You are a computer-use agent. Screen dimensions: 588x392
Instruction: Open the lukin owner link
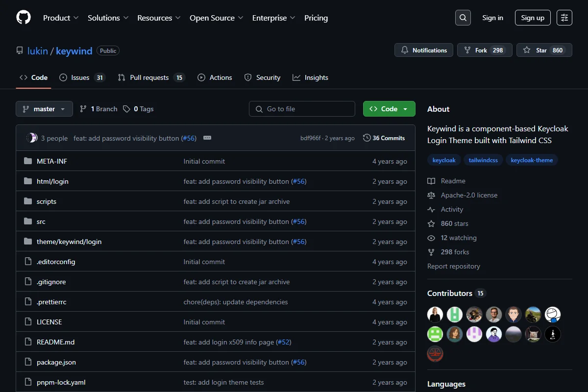[x=37, y=50]
